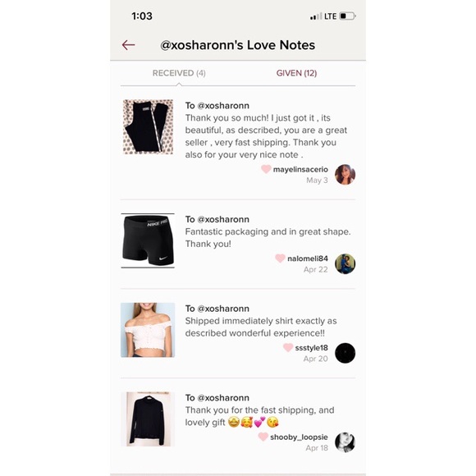Viewport: 476px width, 476px height.
Task: Open the mayelinsacerio username link
Action: click(300, 169)
